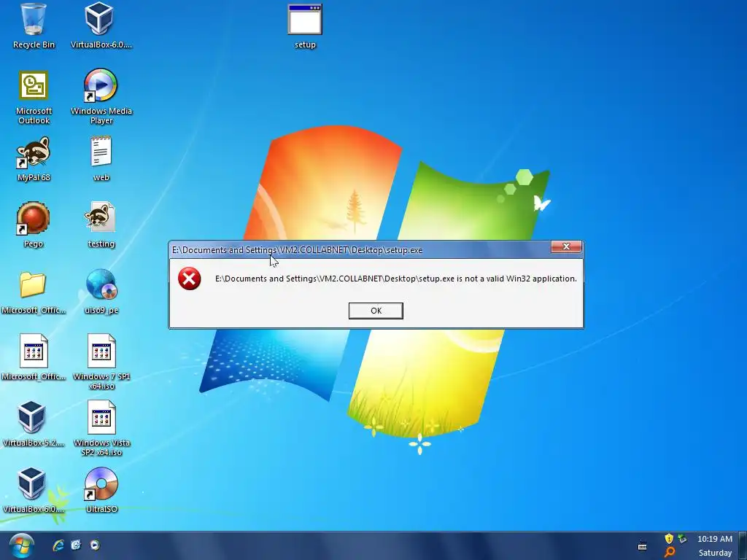The width and height of the screenshot is (747, 560).
Task: Click OK in the error dialog
Action: (x=376, y=311)
